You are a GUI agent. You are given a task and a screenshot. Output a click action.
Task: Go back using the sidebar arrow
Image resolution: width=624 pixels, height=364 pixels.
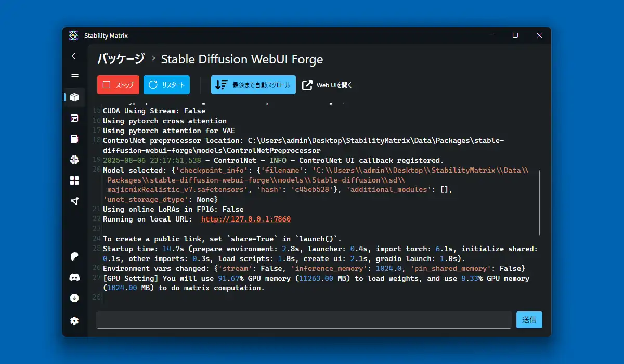[x=75, y=56]
